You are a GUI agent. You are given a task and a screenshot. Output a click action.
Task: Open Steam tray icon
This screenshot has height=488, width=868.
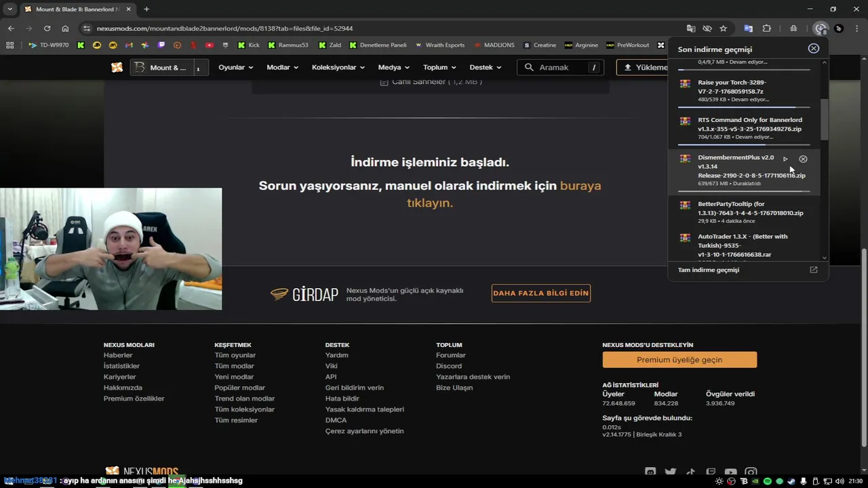point(790,481)
